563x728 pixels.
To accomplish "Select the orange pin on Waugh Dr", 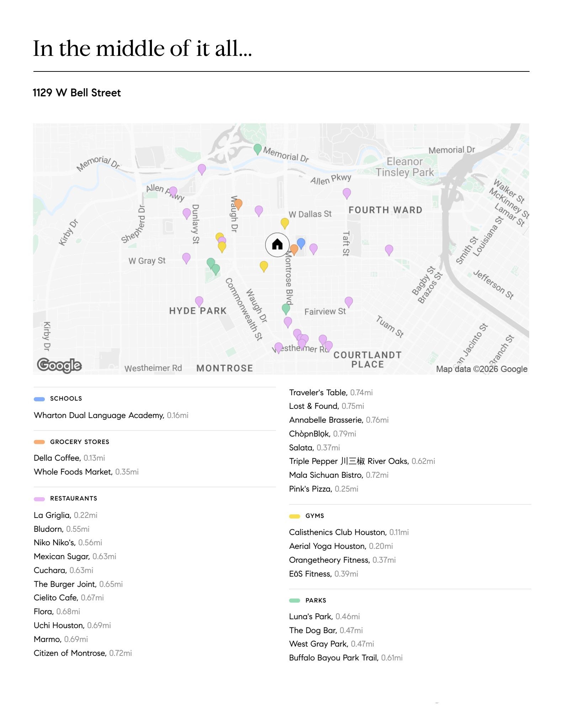I will 238,204.
